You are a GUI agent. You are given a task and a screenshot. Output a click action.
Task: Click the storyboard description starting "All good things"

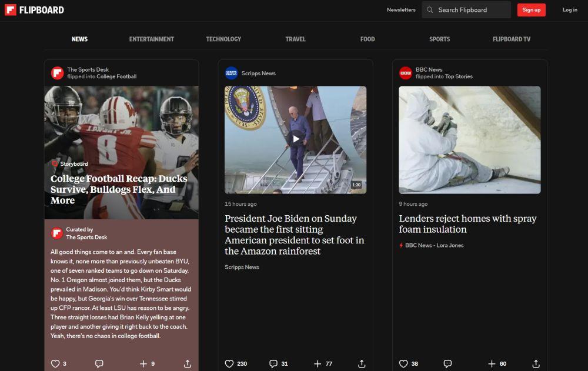[x=121, y=294]
